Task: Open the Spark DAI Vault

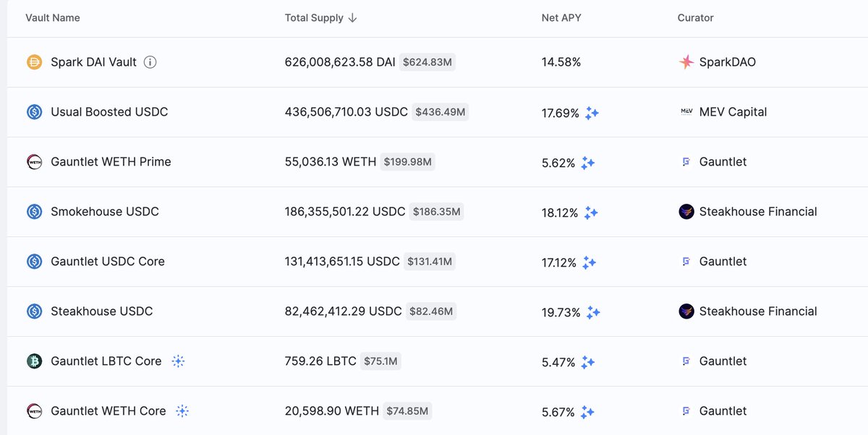Action: tap(93, 62)
